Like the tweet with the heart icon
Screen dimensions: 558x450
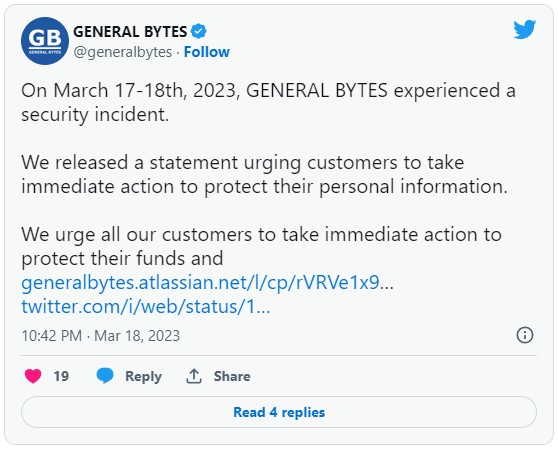[33, 376]
